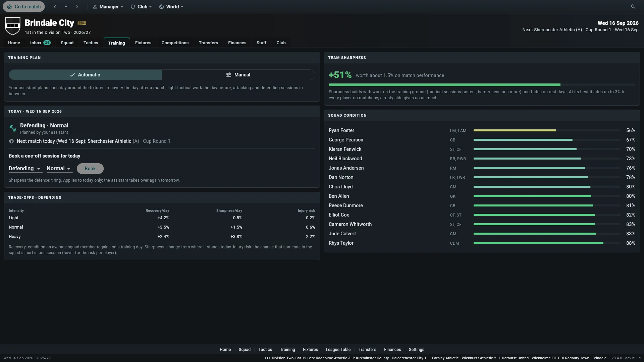Open the Staff tab

click(x=261, y=43)
